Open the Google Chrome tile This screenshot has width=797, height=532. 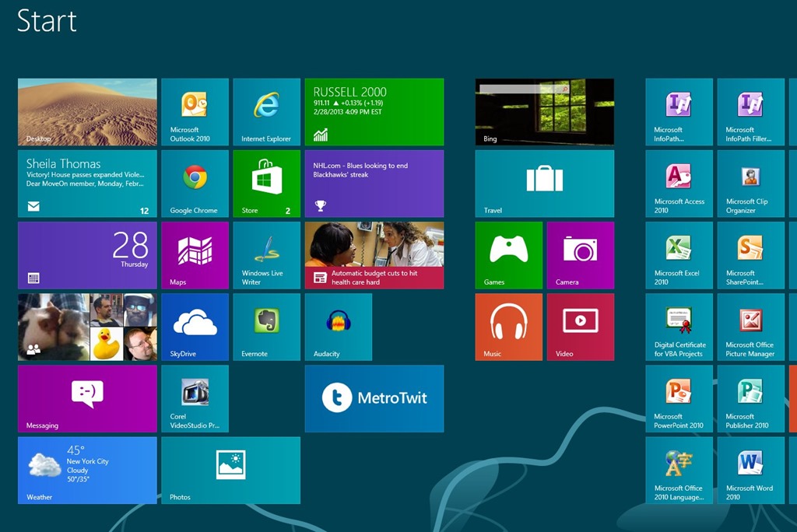pyautogui.click(x=195, y=183)
